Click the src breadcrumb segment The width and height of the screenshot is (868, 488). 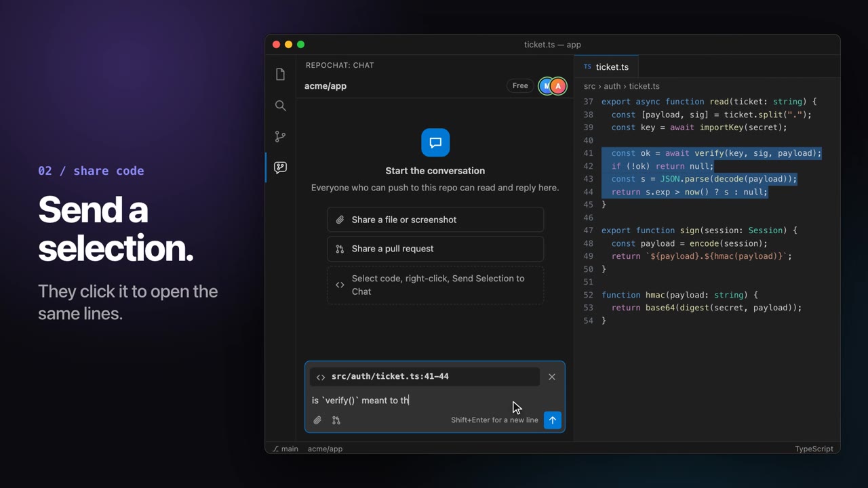pyautogui.click(x=589, y=86)
